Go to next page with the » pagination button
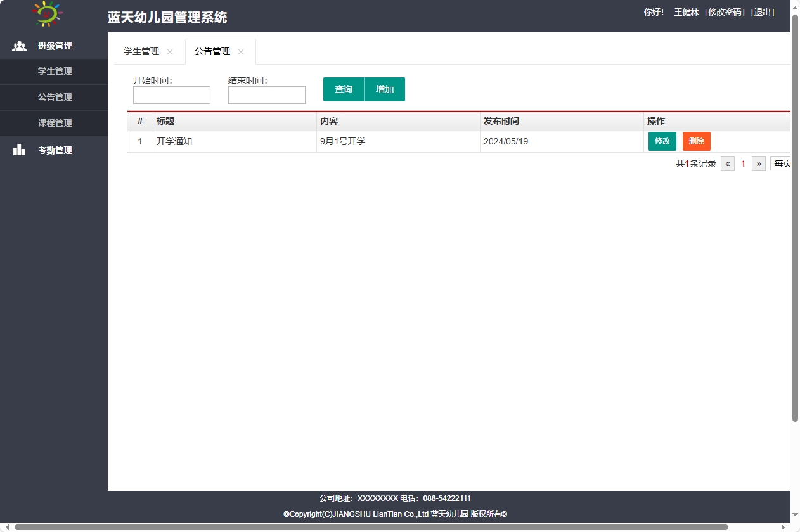This screenshot has width=800, height=532. [758, 163]
